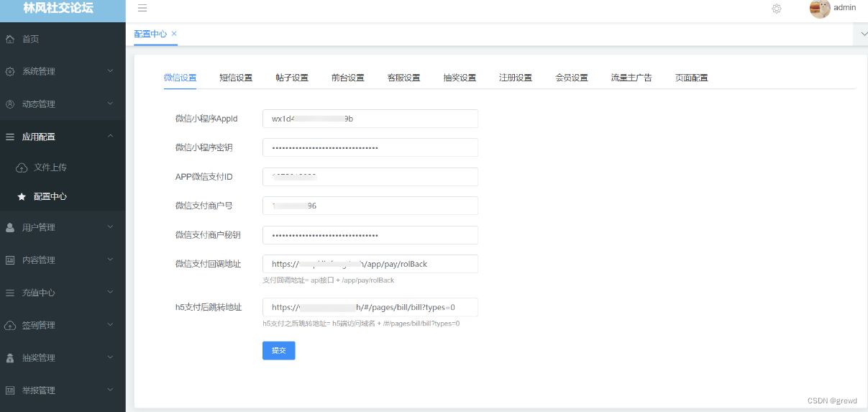
Task: Focus the 微信支付回调地址 input field
Action: pyautogui.click(x=370, y=264)
